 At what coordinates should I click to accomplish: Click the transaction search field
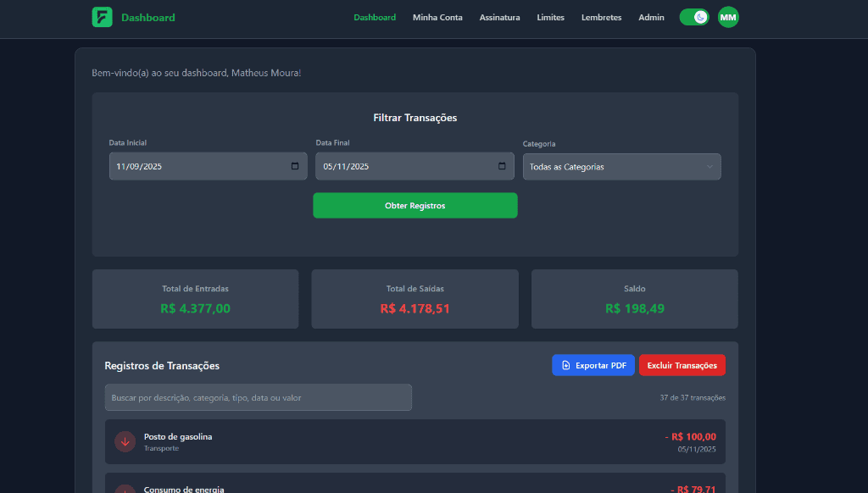point(259,397)
